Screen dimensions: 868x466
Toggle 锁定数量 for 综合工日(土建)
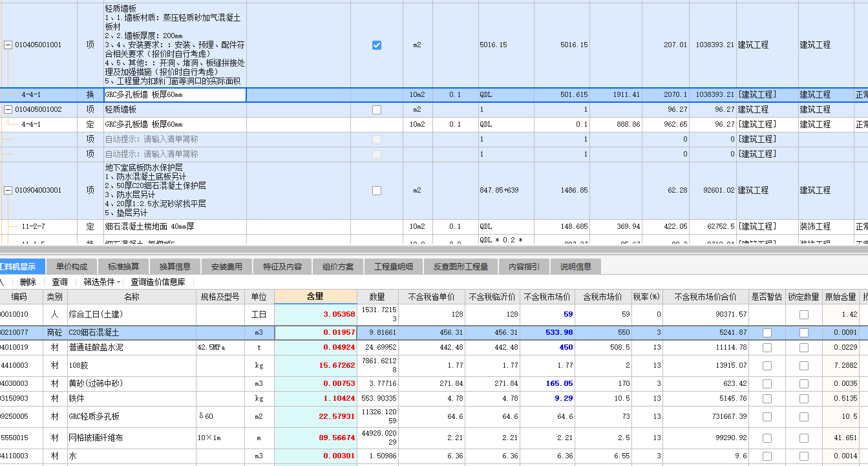click(803, 315)
